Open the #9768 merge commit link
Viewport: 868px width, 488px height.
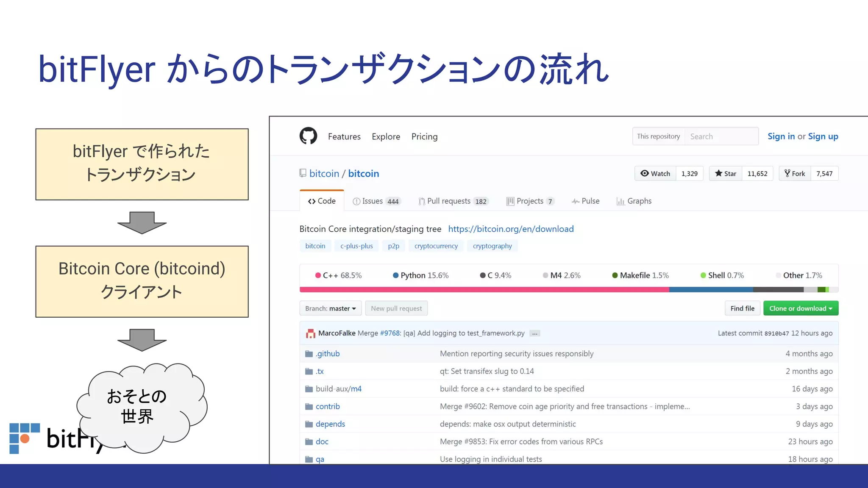click(390, 333)
